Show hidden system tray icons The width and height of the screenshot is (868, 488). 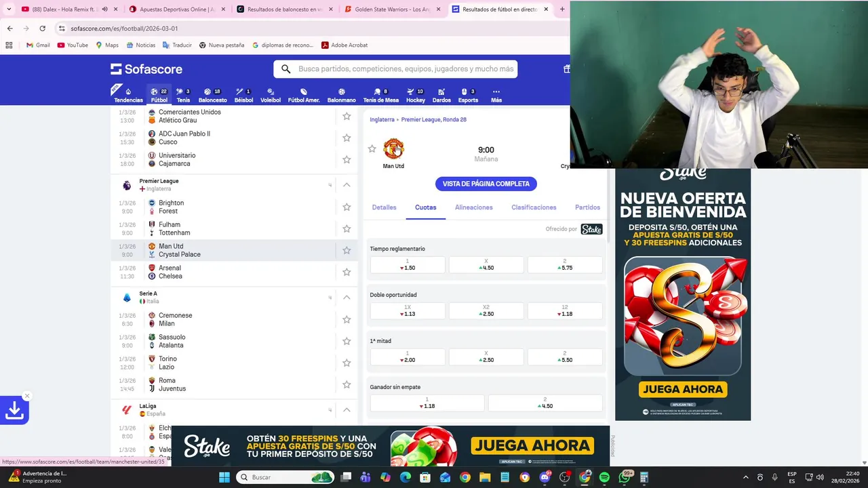pyautogui.click(x=746, y=477)
